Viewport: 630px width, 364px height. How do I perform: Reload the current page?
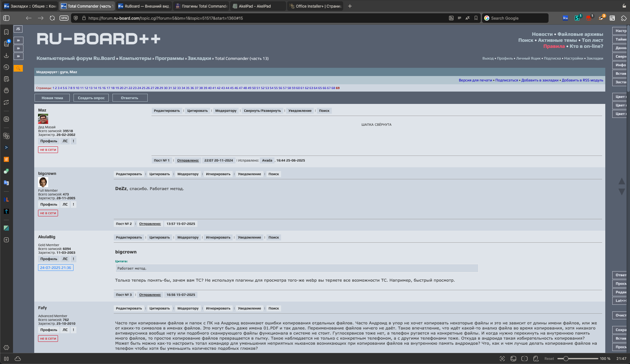tap(52, 18)
